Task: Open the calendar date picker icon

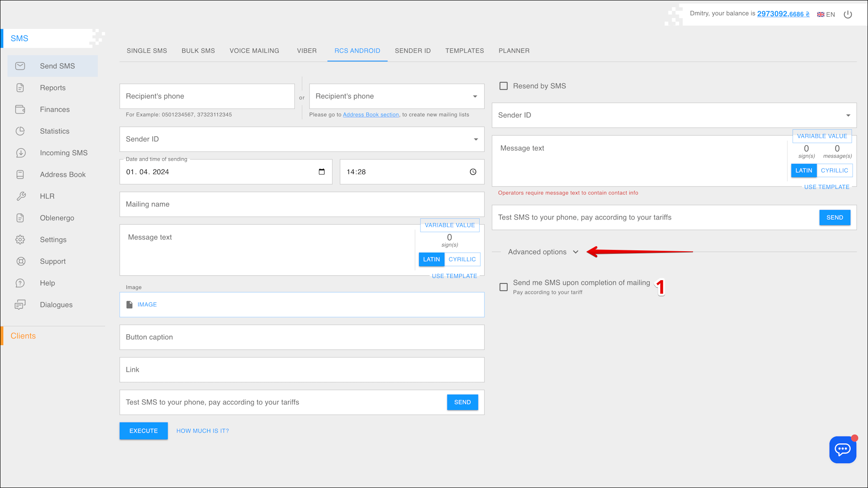Action: (321, 172)
